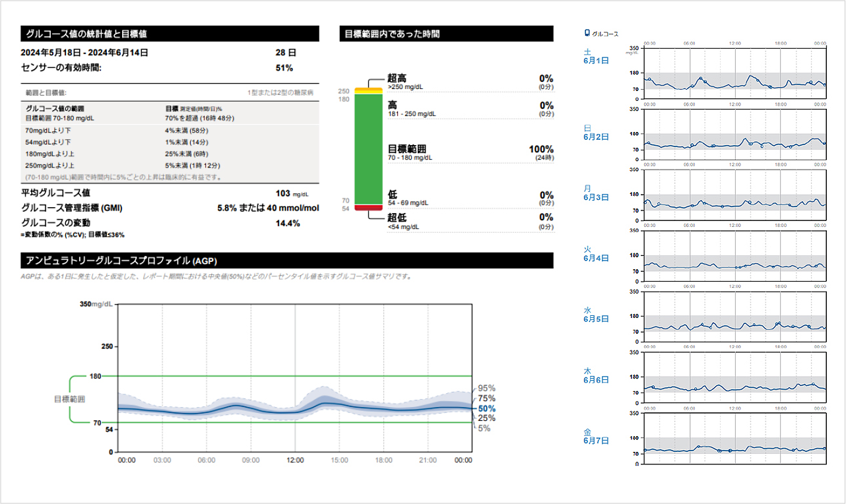Click the 70mg/dLより下 row label
Screen dimensions: 846x504
pyautogui.click(x=48, y=131)
